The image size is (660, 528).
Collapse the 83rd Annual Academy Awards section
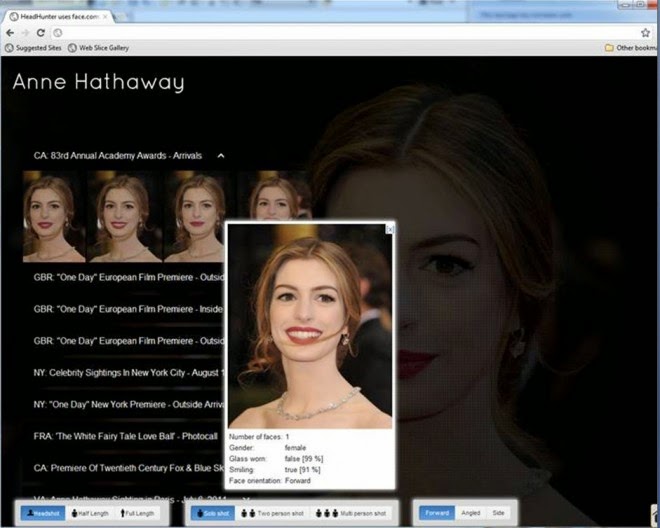(221, 156)
